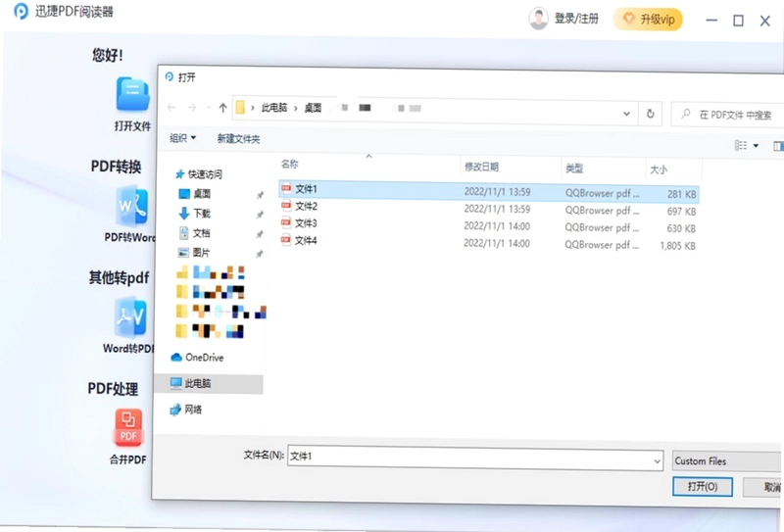The image size is (784, 532).
Task: Minimize the 迅捷PDF阅读器 window
Action: (711, 21)
